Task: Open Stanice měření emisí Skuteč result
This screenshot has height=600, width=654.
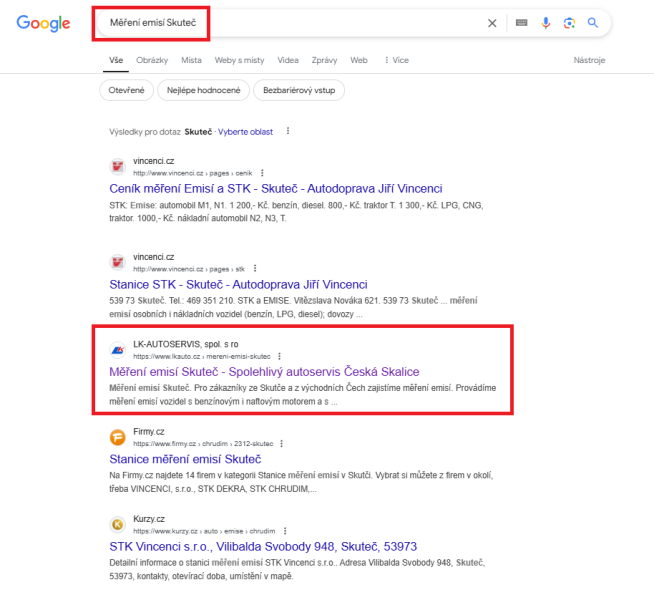Action: coord(185,459)
